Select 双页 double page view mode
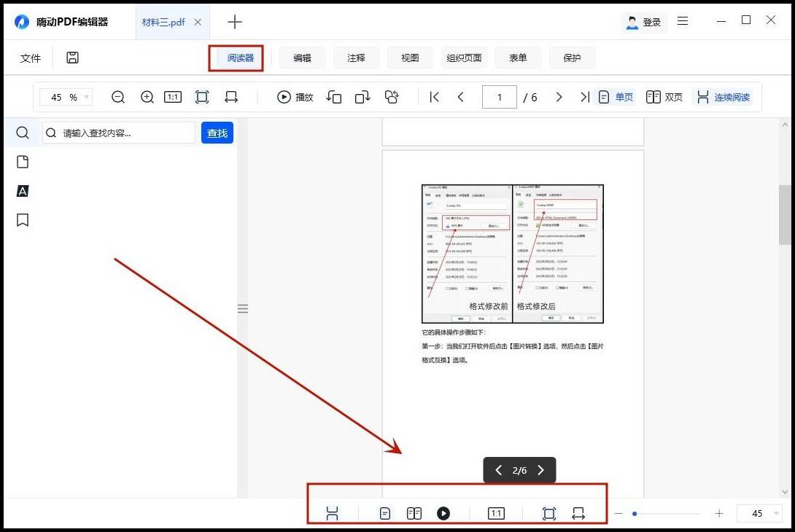This screenshot has width=795, height=532. 664,97
